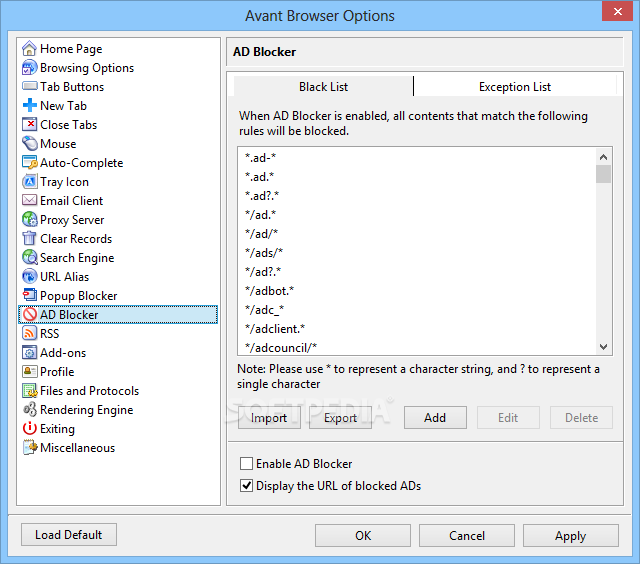
Task: Click the Home Page house icon
Action: [29, 49]
